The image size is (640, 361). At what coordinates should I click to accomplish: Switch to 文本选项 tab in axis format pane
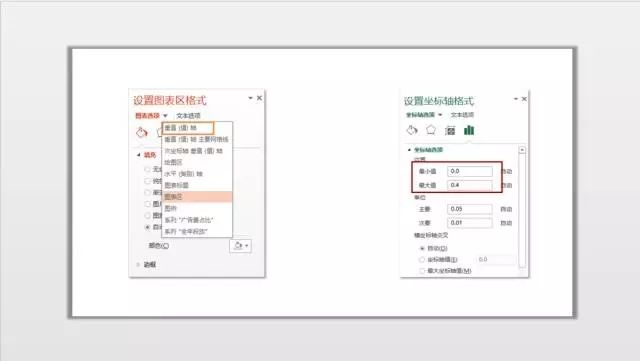462,115
